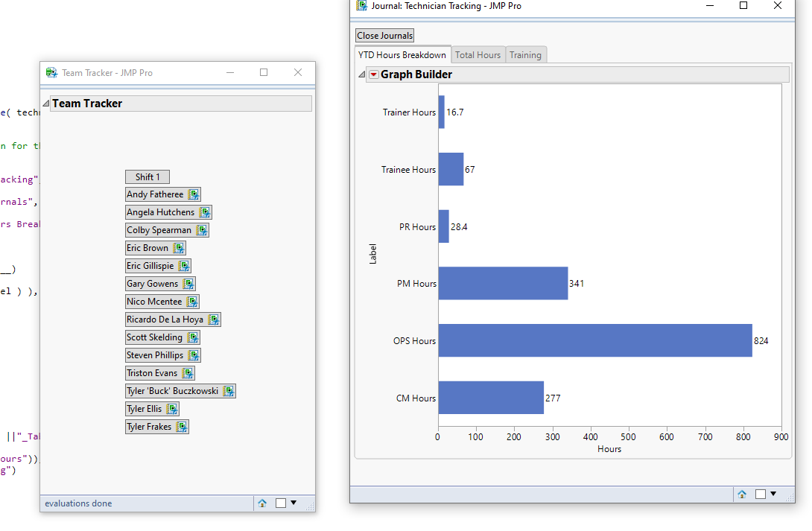The width and height of the screenshot is (812, 531).
Task: Select the PM Hours bar in graph
Action: (x=503, y=283)
